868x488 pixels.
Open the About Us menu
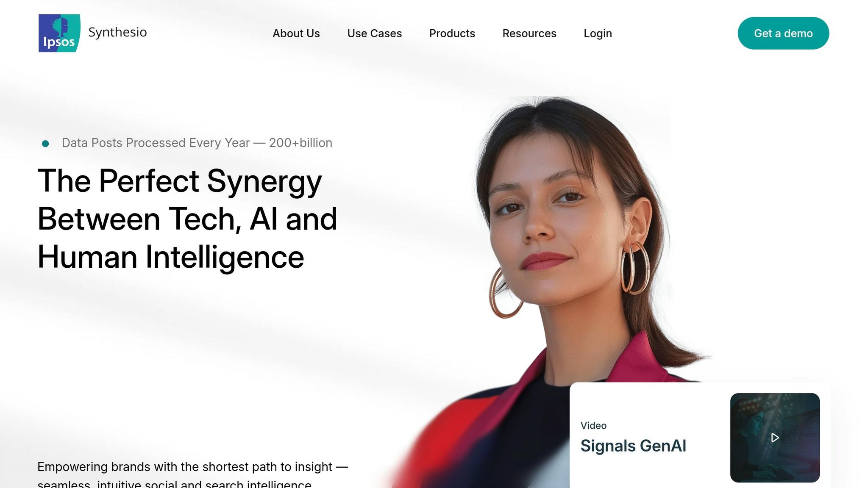coord(296,33)
